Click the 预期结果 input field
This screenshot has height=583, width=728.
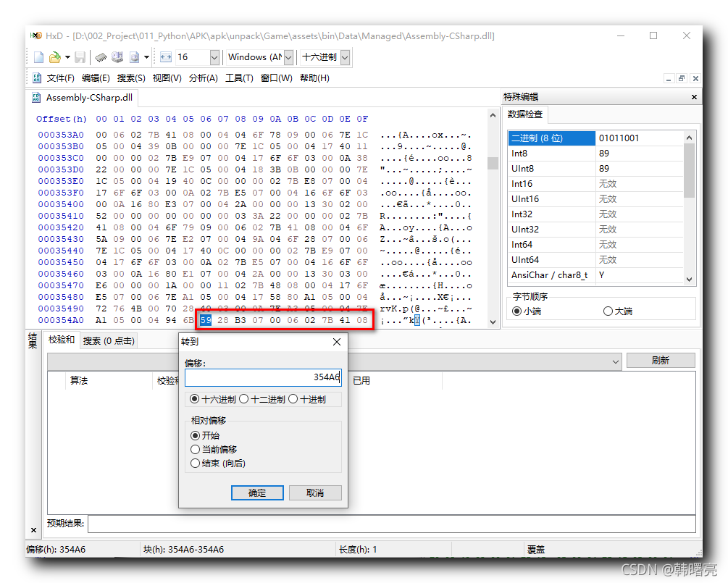pos(391,524)
